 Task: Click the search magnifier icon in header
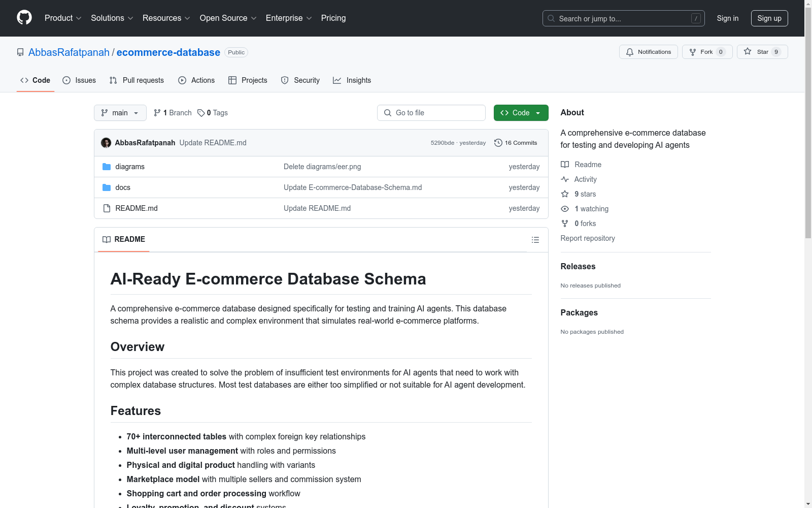point(551,18)
